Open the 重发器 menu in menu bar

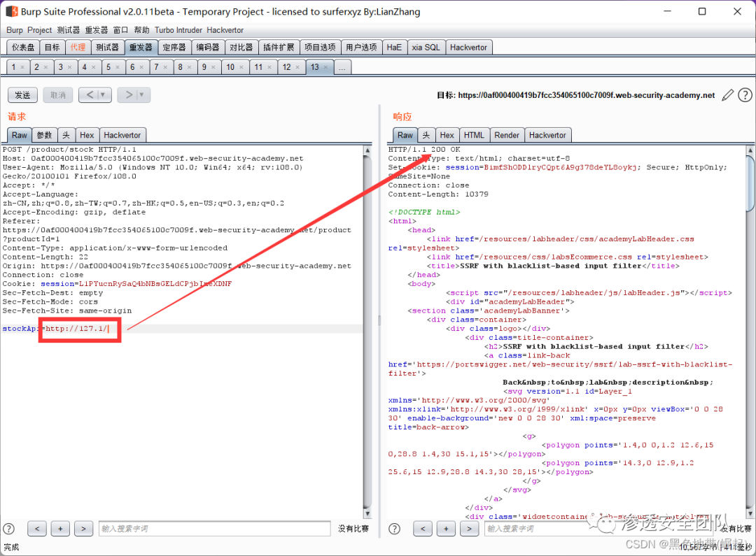pyautogui.click(x=97, y=30)
